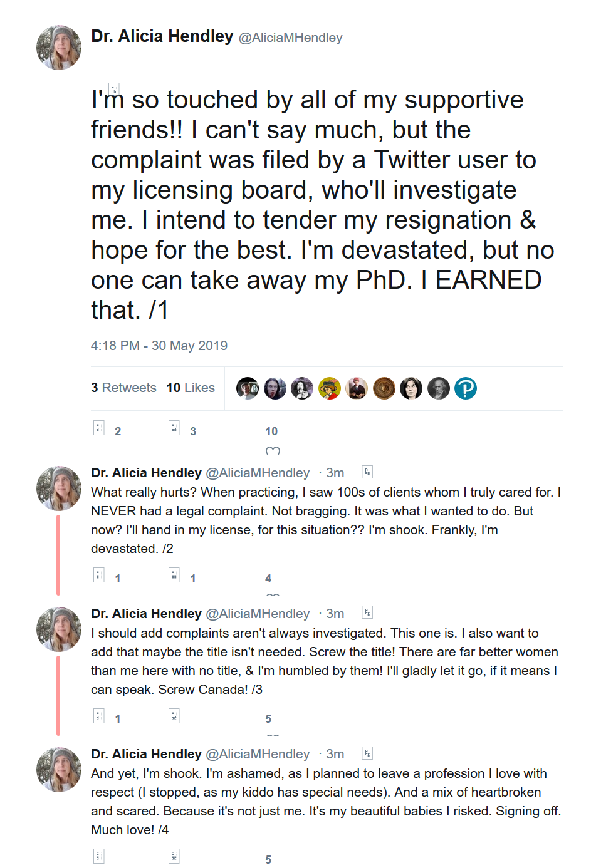Screen dimensions: 591x868
Task: Click the retweet icon on the /3 tweet
Action: click(174, 716)
